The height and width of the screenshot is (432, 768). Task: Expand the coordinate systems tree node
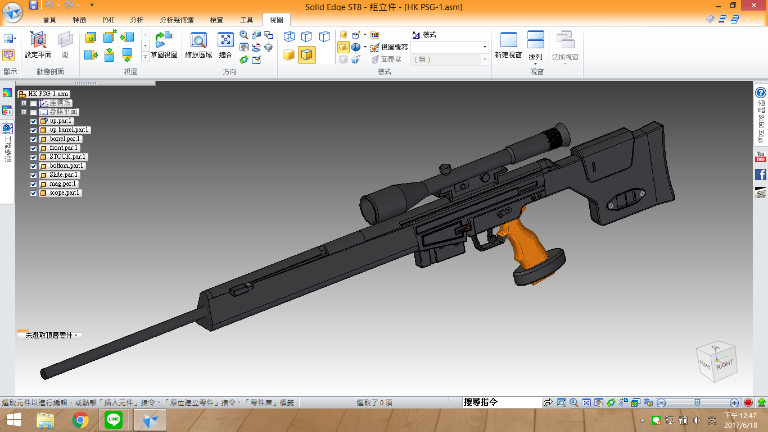coord(24,103)
